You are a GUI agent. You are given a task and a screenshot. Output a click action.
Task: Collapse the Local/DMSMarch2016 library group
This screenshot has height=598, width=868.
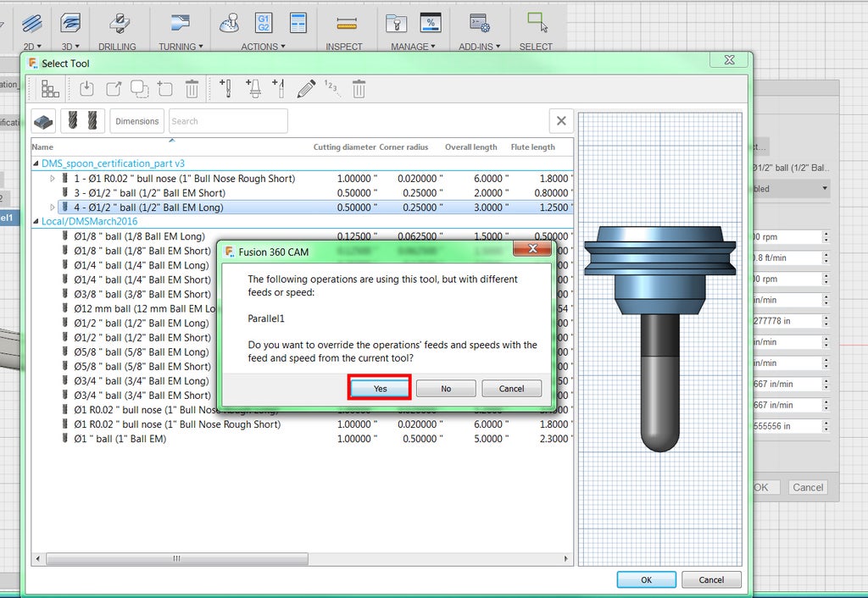pos(36,221)
